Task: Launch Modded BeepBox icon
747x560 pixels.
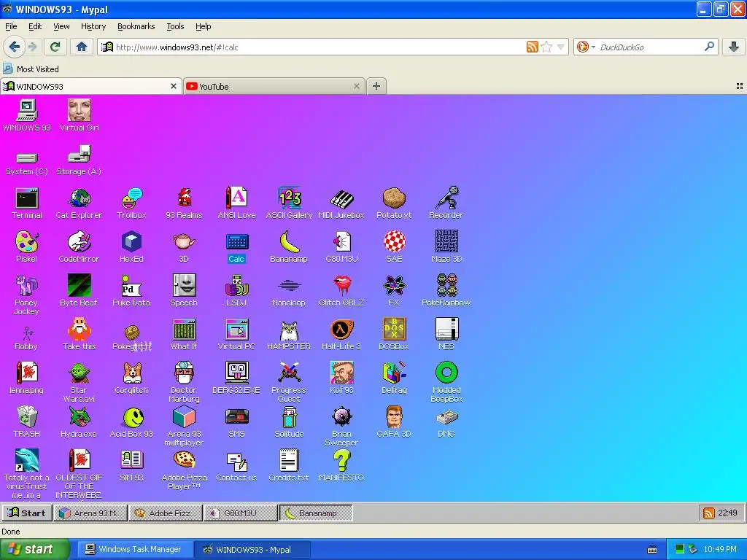Action: (x=446, y=382)
